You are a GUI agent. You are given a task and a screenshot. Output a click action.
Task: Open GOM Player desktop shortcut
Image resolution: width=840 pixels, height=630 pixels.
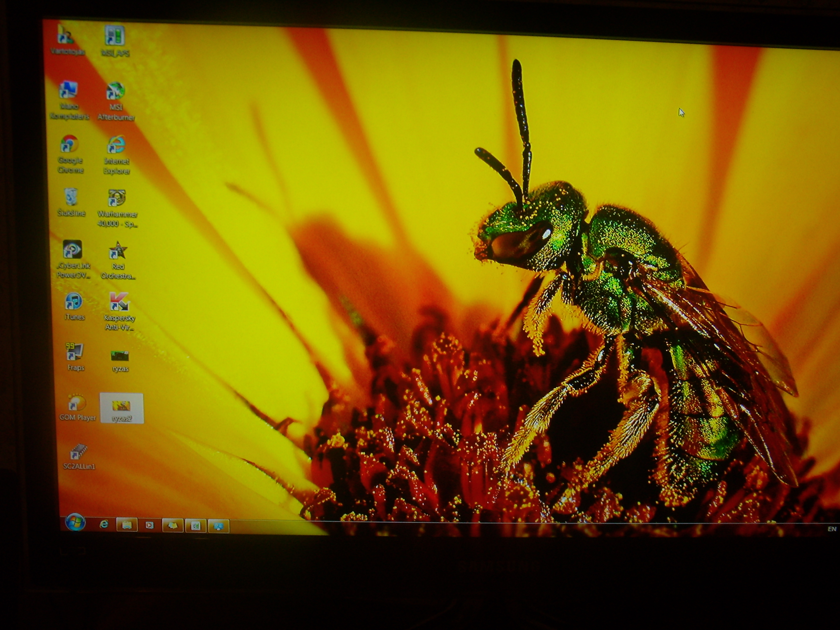(78, 407)
